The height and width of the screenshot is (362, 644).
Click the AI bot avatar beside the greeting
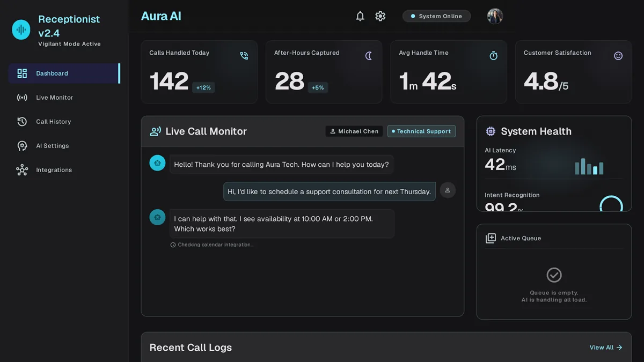(x=157, y=163)
